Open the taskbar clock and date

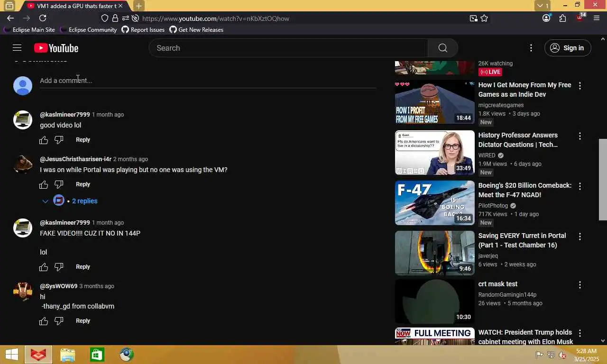tap(586, 355)
